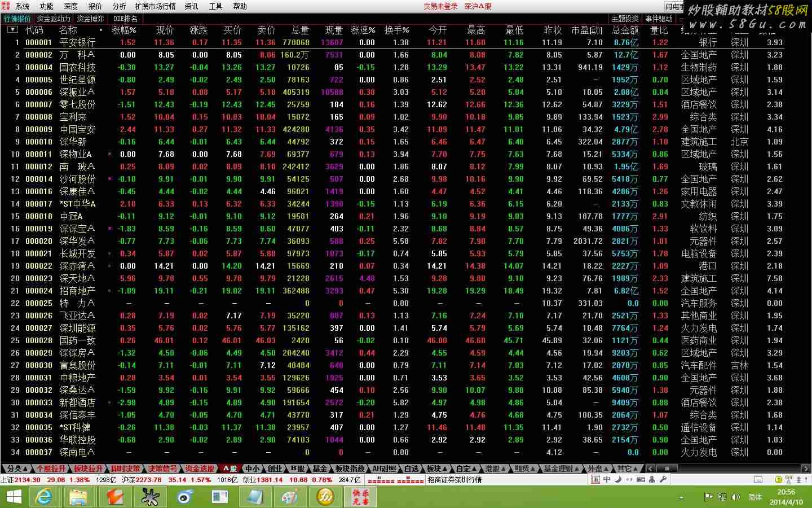Switch to the 资金驱动力 tab
Viewport: 812px width, 508px height.
54,19
